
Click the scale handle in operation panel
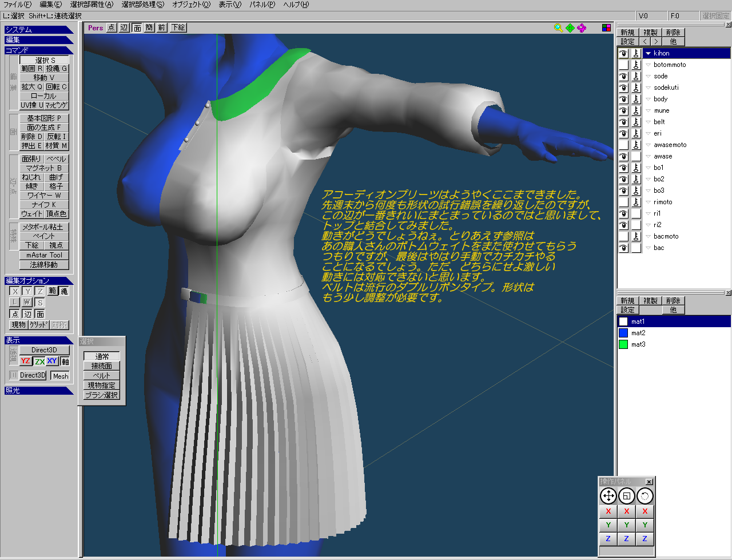626,496
